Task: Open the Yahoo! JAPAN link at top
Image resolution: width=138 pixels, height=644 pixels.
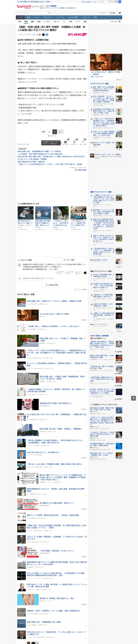Action: pos(86,2)
